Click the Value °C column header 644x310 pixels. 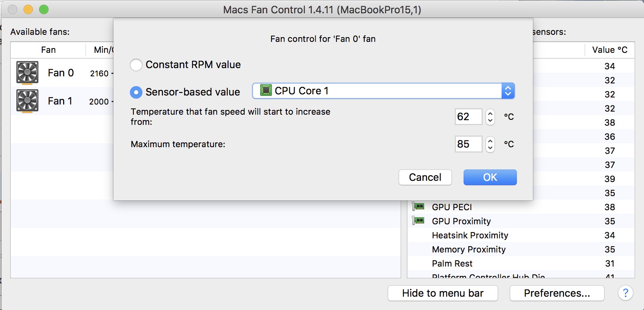[610, 50]
